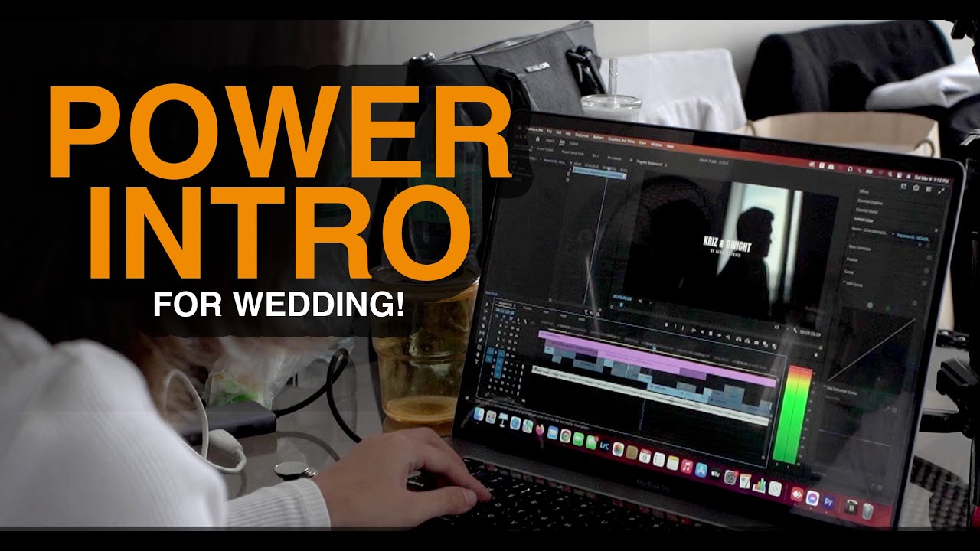The width and height of the screenshot is (980, 551).
Task: Open Google Chrome from the Dock
Action: 565,435
